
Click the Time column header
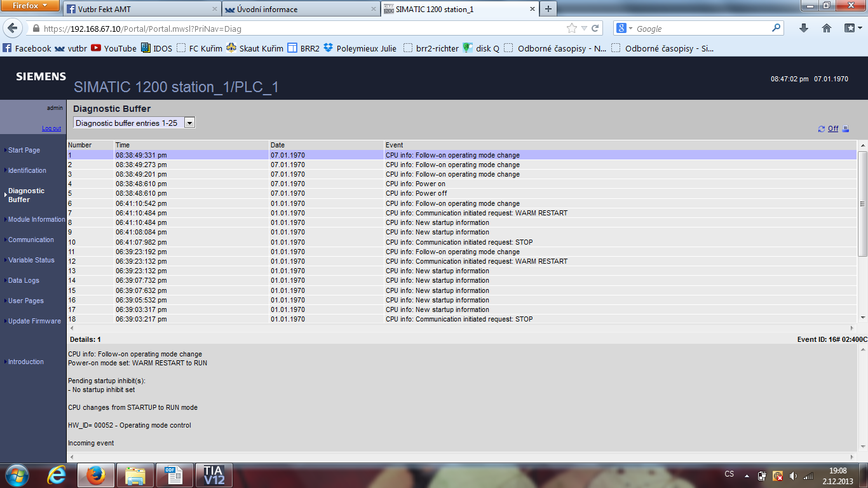click(191, 145)
